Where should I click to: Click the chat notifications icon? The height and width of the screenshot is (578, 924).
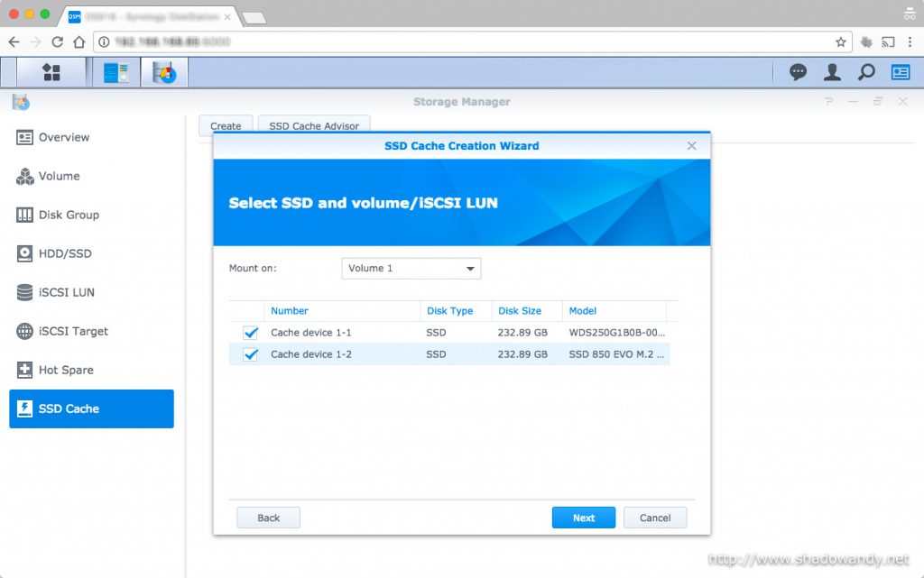point(798,72)
